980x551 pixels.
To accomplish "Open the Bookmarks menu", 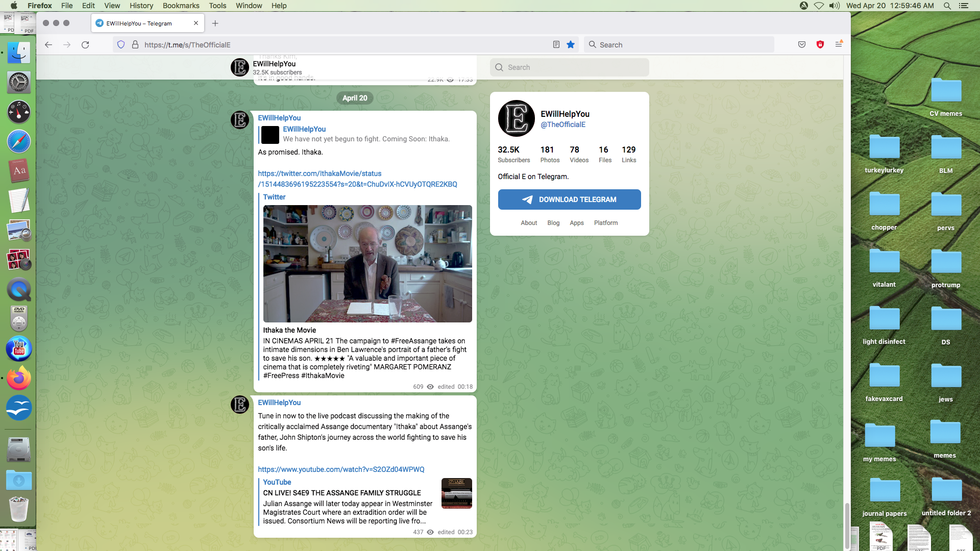I will (x=181, y=6).
